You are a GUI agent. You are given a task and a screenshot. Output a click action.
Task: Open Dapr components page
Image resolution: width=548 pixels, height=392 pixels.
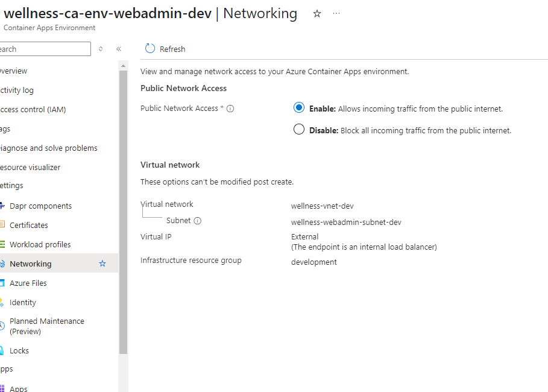point(40,206)
